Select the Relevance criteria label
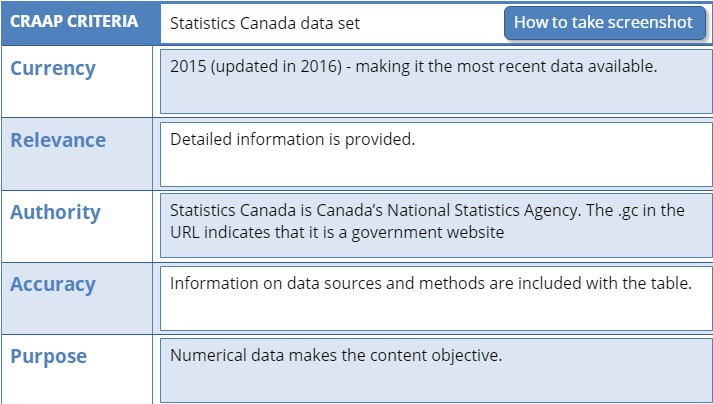Image resolution: width=713 pixels, height=404 pixels. click(58, 140)
